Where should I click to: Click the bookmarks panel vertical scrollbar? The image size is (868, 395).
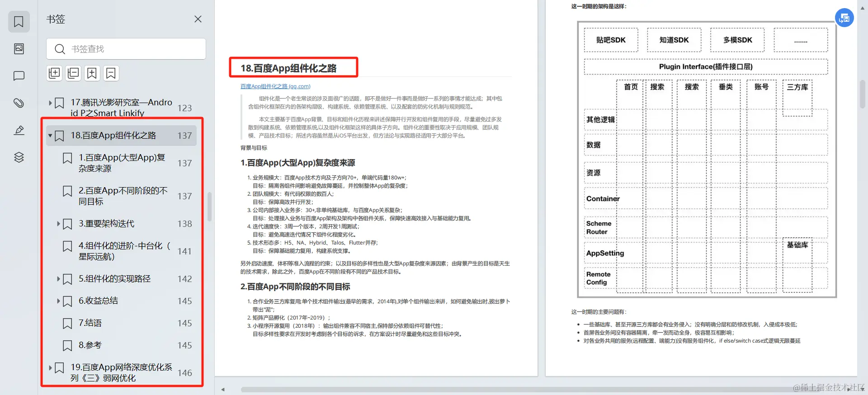(209, 207)
